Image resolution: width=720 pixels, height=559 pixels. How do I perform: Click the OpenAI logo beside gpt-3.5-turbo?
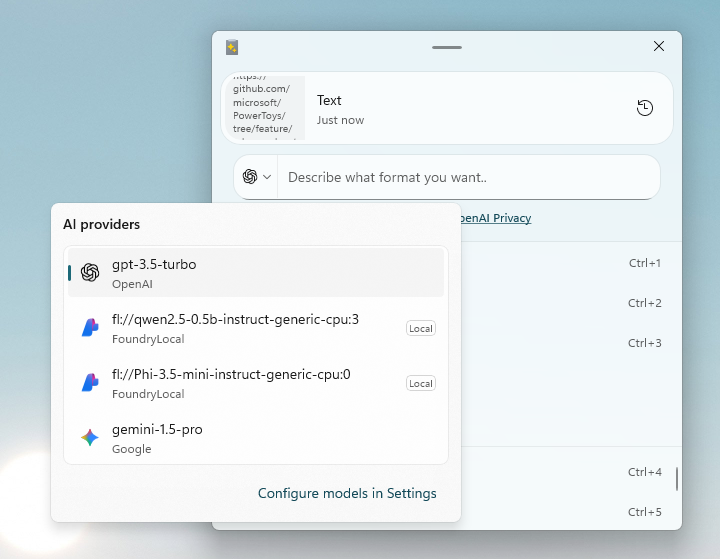point(90,272)
